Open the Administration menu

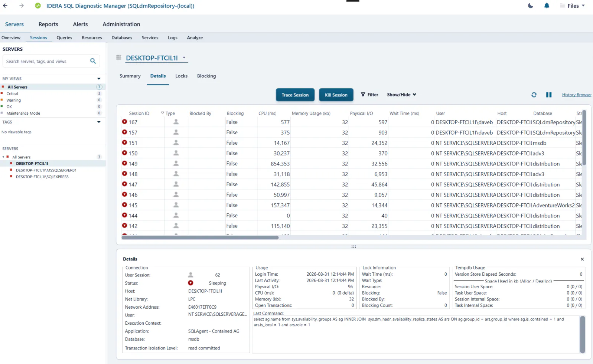[x=121, y=24]
